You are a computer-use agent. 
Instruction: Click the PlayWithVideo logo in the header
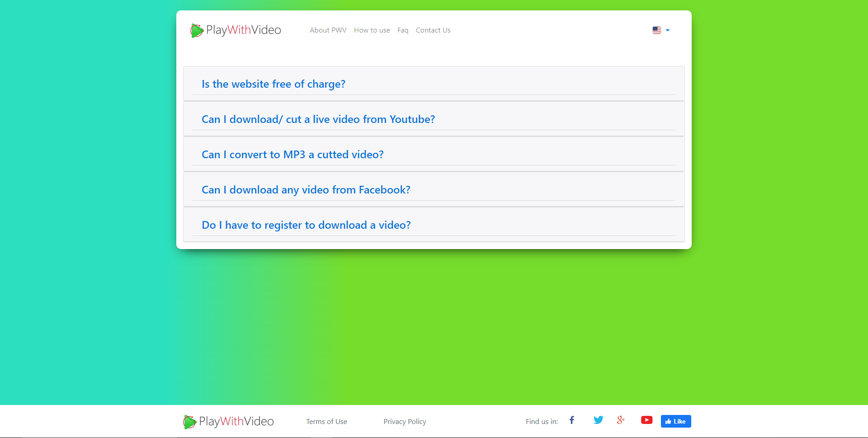coord(236,30)
